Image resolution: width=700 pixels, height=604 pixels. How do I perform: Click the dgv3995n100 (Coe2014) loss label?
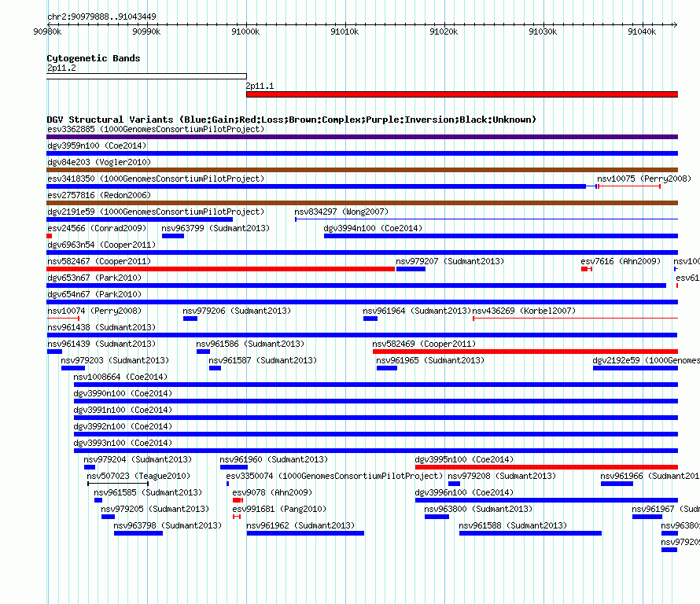(x=464, y=460)
